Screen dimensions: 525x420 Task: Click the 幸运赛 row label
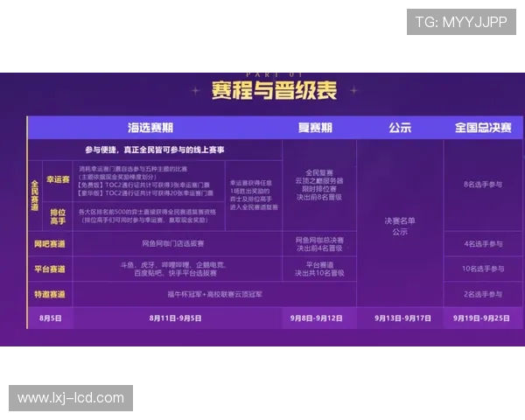58,180
